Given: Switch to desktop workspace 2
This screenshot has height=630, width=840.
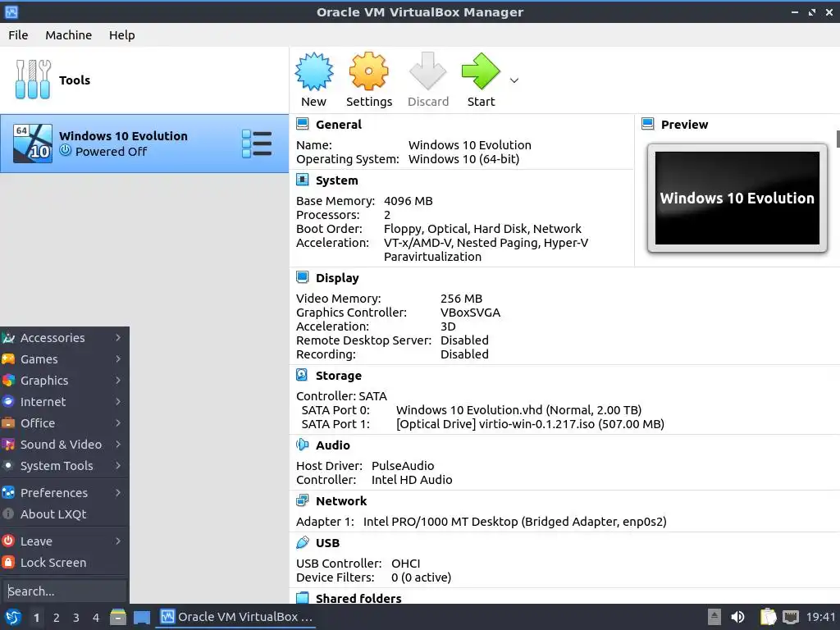Looking at the screenshot, I should click(x=57, y=618).
